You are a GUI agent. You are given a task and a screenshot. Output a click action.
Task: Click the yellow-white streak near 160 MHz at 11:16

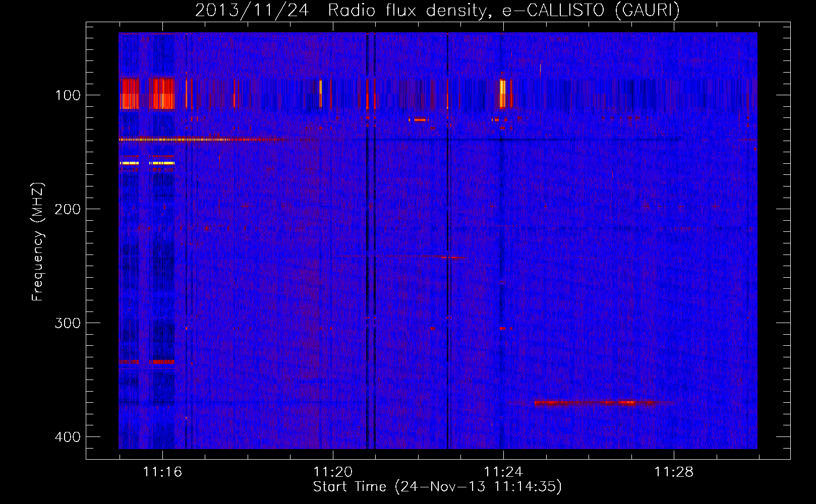162,163
